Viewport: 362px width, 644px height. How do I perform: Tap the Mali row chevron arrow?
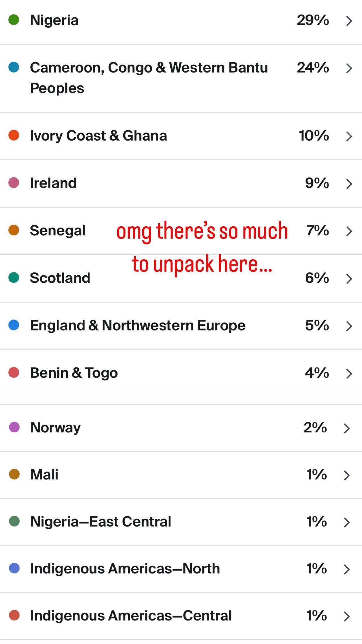pyautogui.click(x=347, y=475)
